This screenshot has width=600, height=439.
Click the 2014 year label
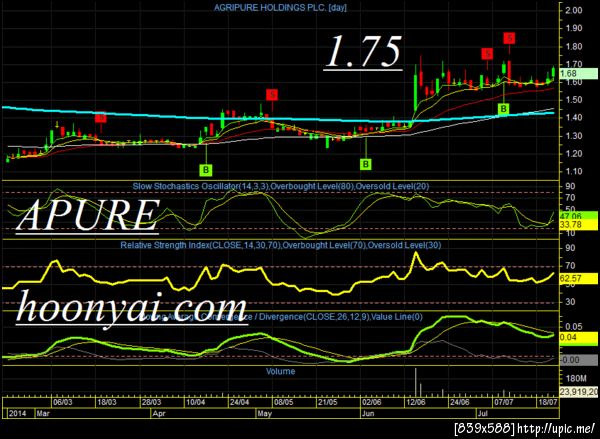(x=18, y=414)
